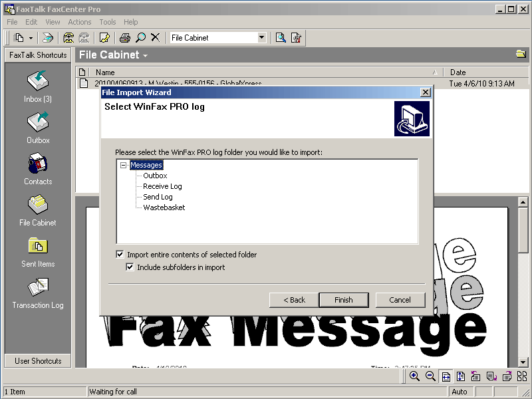
Task: Select the fax dated Tue 4/6/10 9:13 AM
Action: coord(302,84)
